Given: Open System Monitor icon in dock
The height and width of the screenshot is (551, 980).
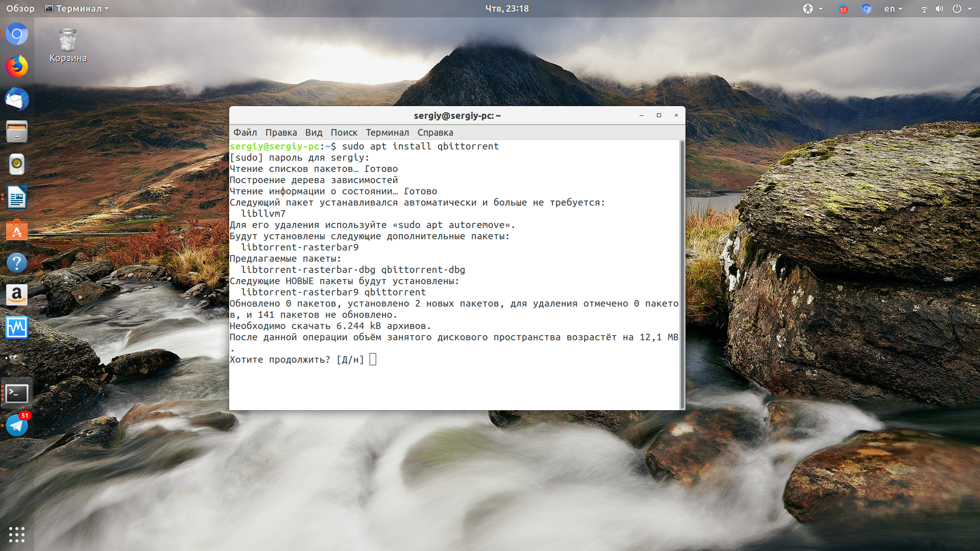Looking at the screenshot, I should click(x=17, y=328).
